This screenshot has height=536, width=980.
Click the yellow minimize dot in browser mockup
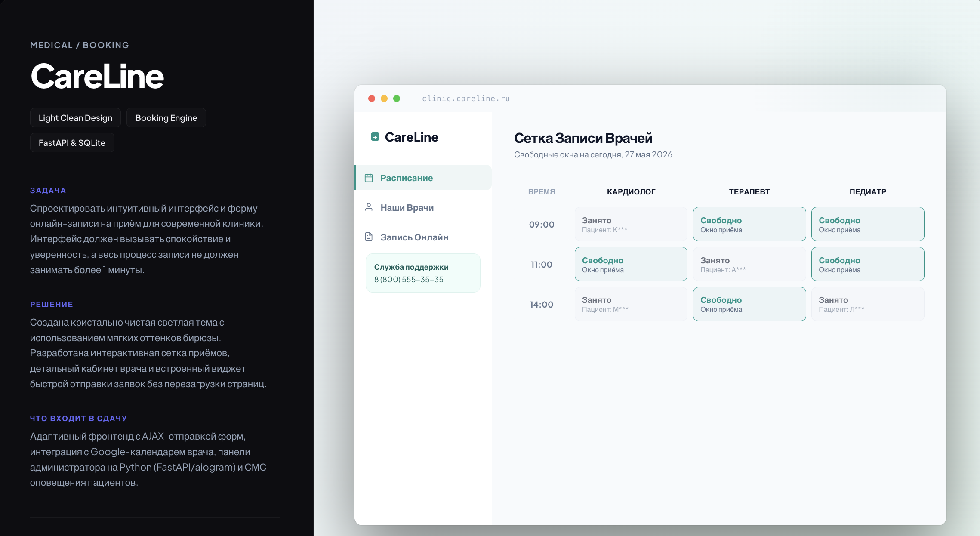coord(384,99)
